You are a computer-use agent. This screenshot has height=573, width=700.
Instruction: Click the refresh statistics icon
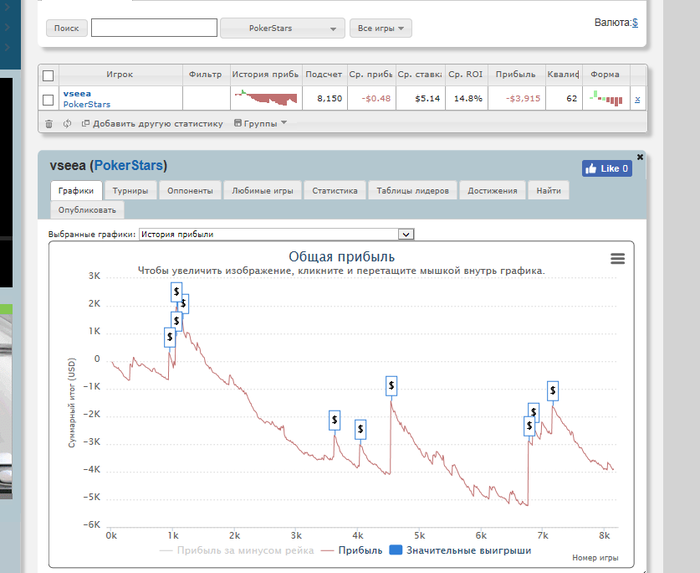[67, 124]
